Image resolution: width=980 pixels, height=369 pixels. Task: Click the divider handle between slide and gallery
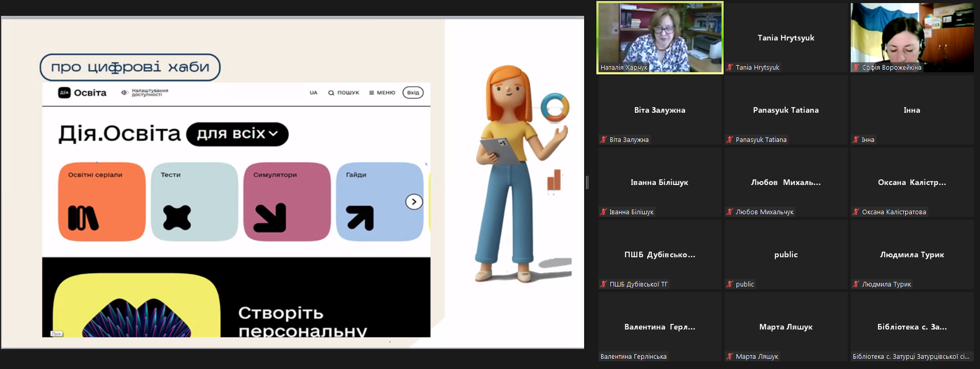(x=587, y=182)
